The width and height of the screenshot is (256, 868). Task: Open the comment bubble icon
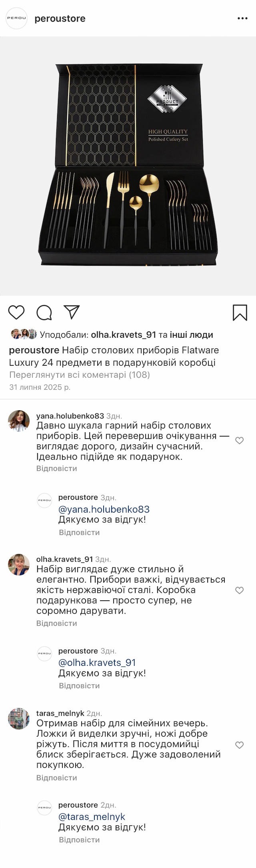tap(44, 313)
